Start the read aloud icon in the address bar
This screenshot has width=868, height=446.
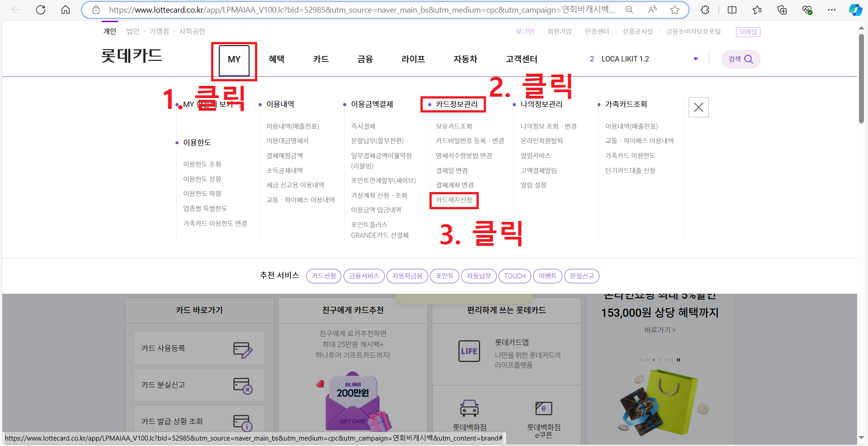coord(652,9)
